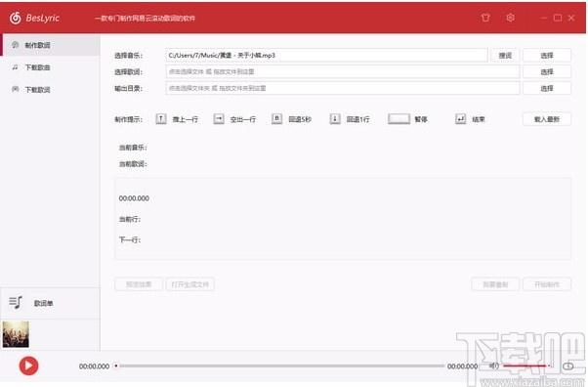Click the music path field with the mp3 file

[x=326, y=56]
